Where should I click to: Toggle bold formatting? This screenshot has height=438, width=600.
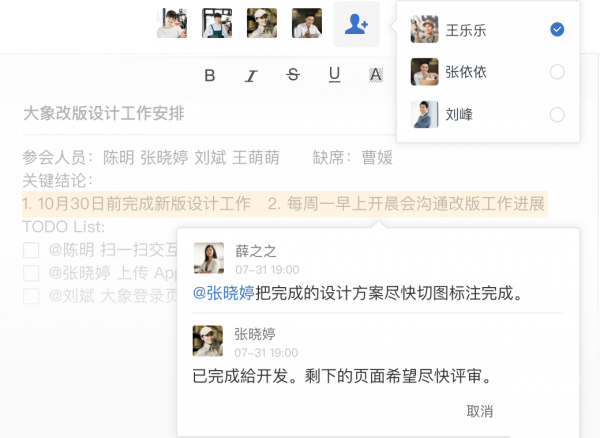pos(210,75)
